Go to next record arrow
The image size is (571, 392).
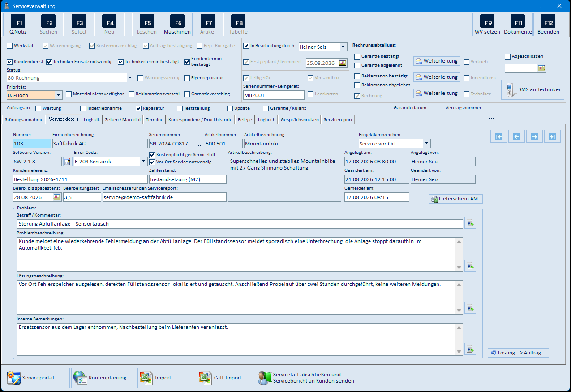(x=535, y=136)
